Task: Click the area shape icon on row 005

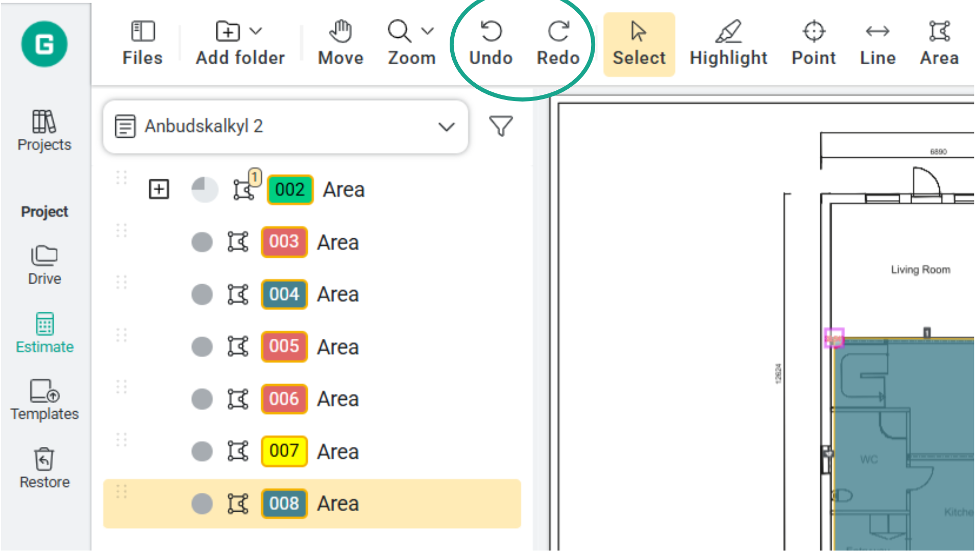Action: click(x=238, y=346)
